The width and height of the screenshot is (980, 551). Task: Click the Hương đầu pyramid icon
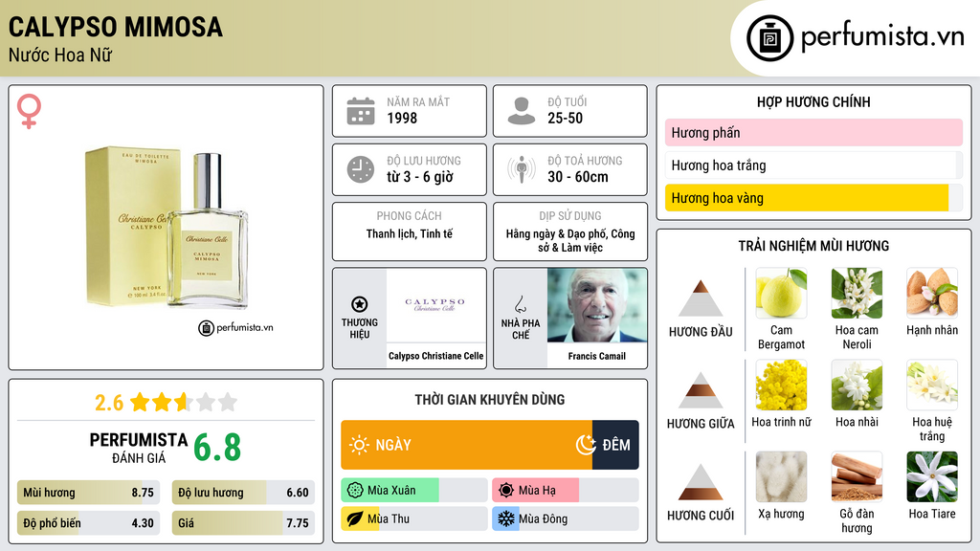[701, 298]
